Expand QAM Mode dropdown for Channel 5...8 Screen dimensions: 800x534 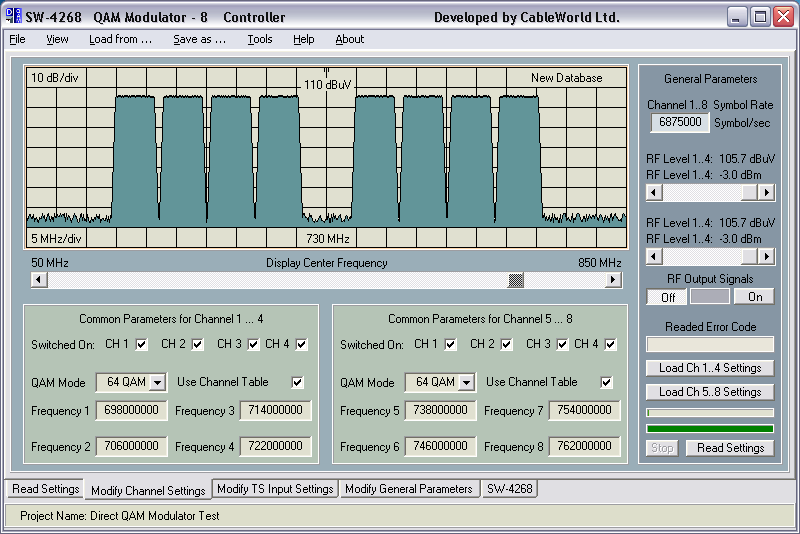coord(466,382)
